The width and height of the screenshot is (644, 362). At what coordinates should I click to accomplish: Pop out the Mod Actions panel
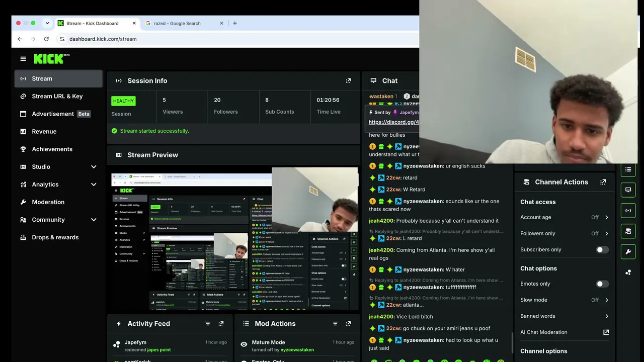tap(348, 324)
